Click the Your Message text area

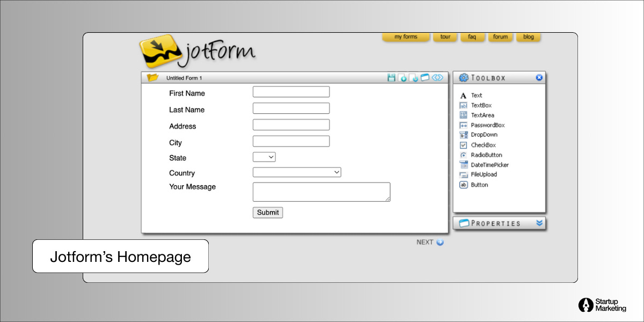pyautogui.click(x=321, y=192)
